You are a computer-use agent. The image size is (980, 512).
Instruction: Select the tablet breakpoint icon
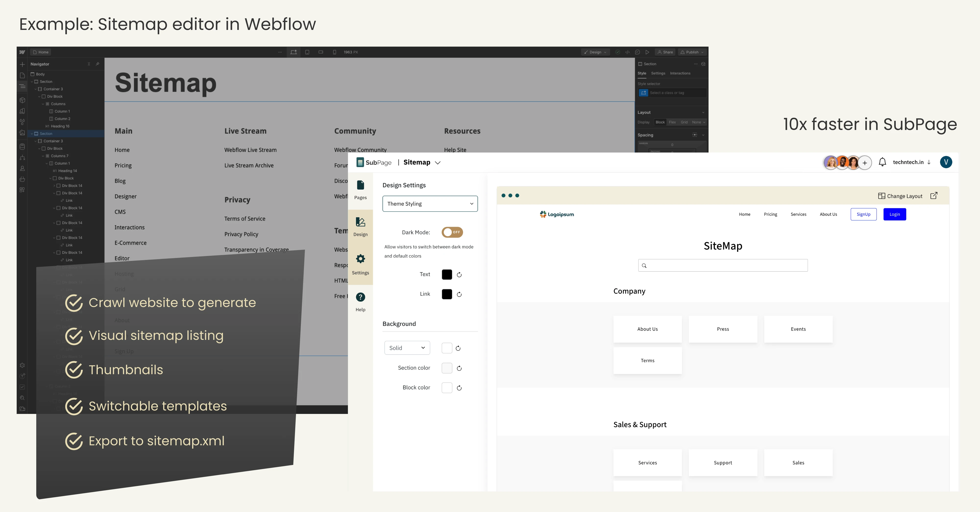tap(307, 52)
